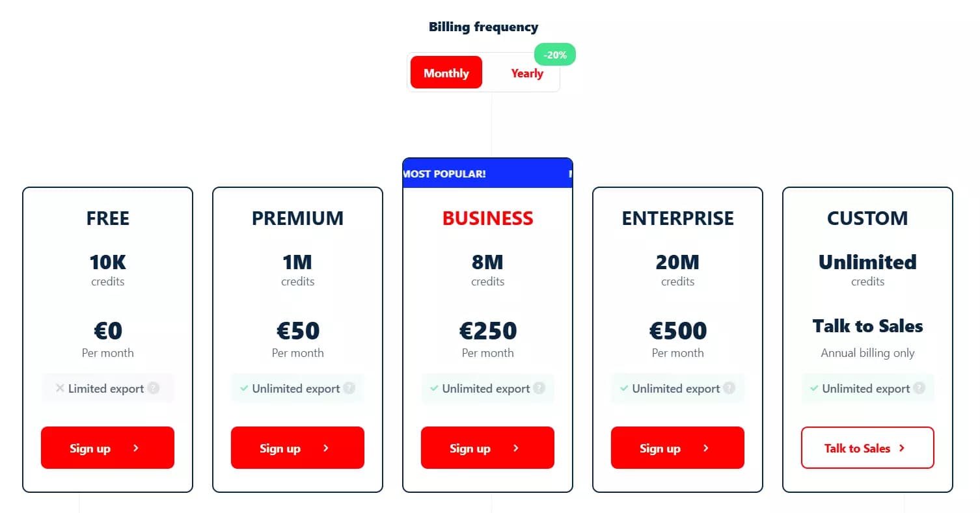The width and height of the screenshot is (980, 513).
Task: Switch billing to Yearly
Action: pos(526,73)
